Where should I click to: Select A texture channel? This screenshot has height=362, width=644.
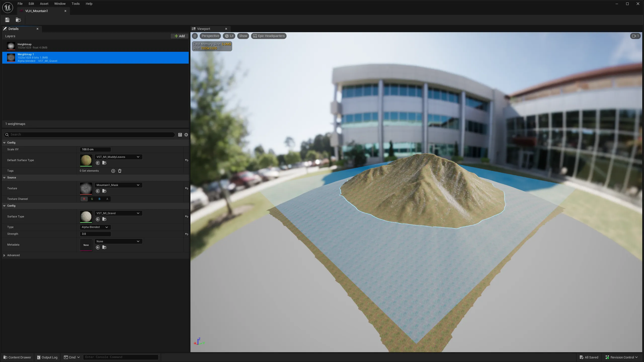pos(107,199)
